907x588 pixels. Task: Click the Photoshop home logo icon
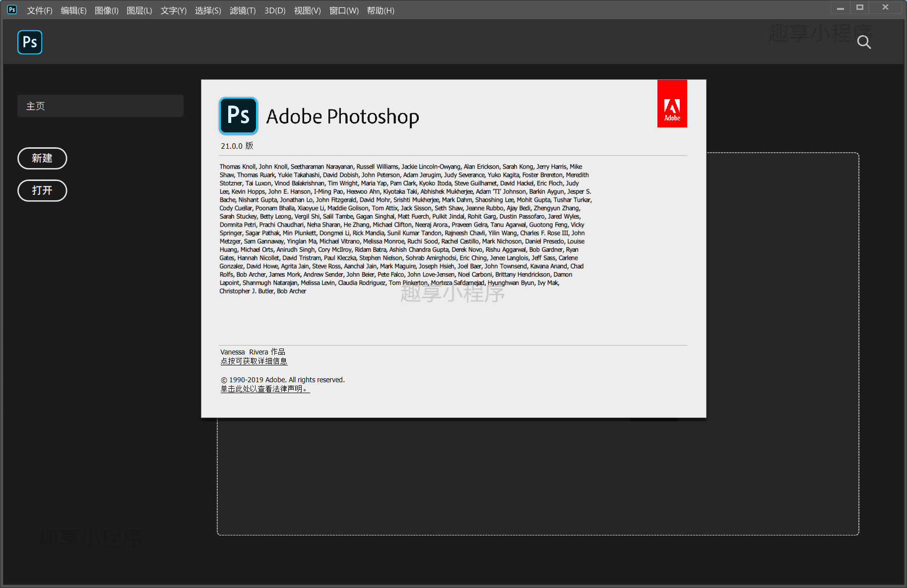pyautogui.click(x=30, y=42)
